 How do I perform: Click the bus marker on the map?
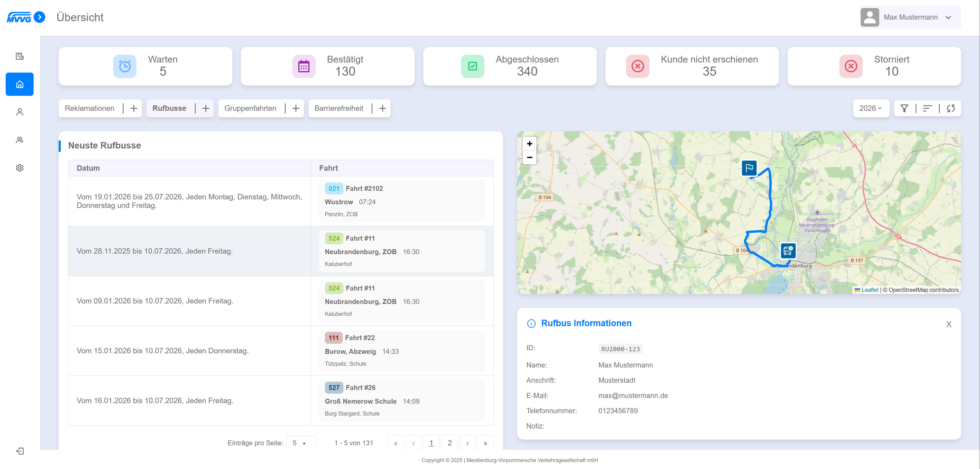pyautogui.click(x=788, y=251)
